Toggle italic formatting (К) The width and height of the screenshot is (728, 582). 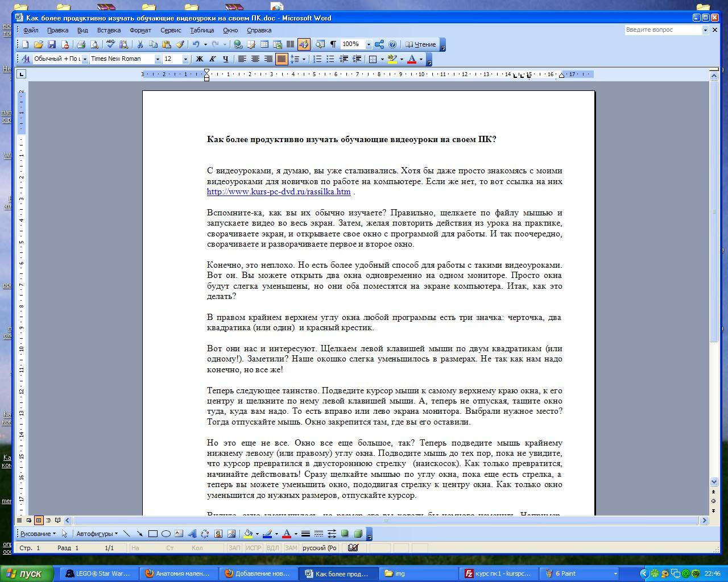tap(212, 59)
